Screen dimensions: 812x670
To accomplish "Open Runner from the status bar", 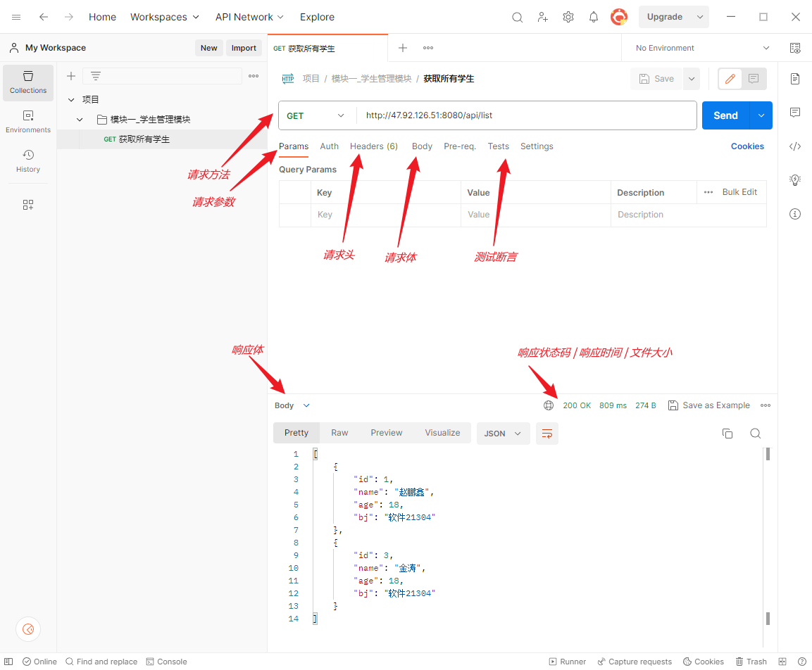I will coord(568,662).
